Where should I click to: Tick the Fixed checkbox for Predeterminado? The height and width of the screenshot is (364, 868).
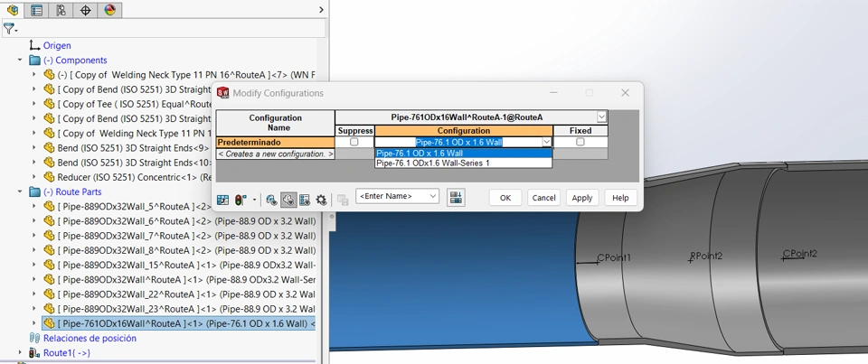coord(580,142)
